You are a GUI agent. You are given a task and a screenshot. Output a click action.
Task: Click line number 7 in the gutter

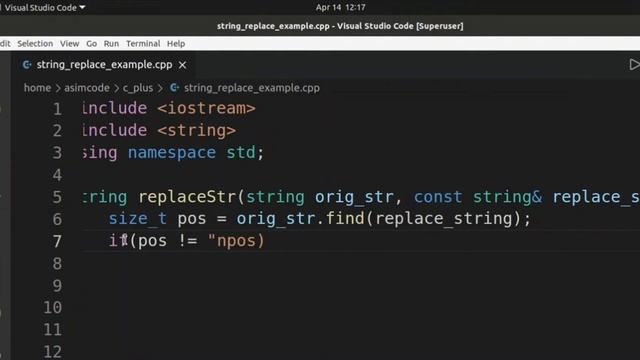point(57,241)
